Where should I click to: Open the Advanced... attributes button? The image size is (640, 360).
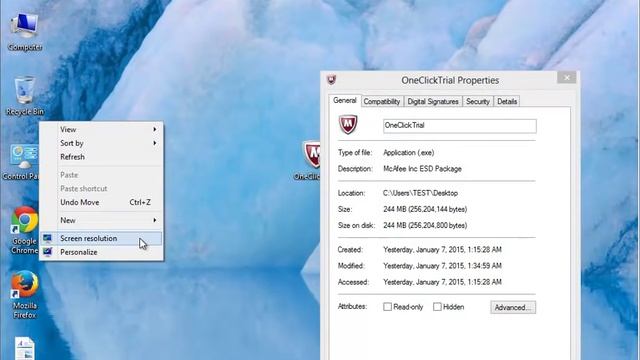[513, 307]
